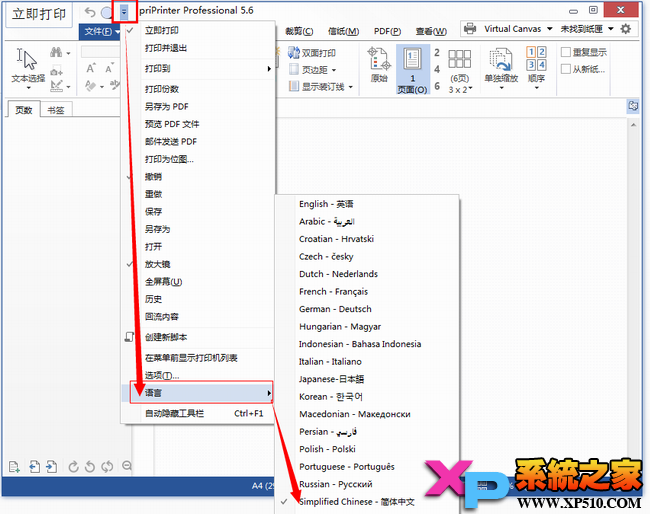
Task: Select Save as PDF (另存为 PDF)
Action: tap(198, 107)
